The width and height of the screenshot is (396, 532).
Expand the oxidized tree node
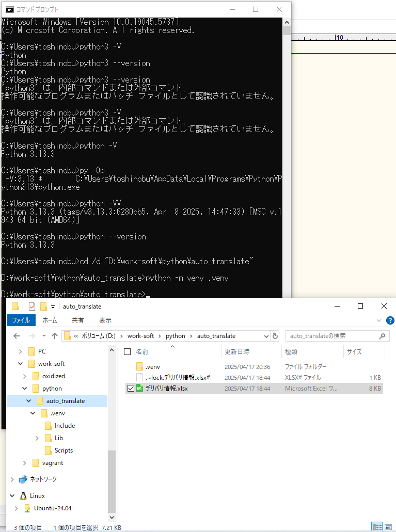coord(24,376)
